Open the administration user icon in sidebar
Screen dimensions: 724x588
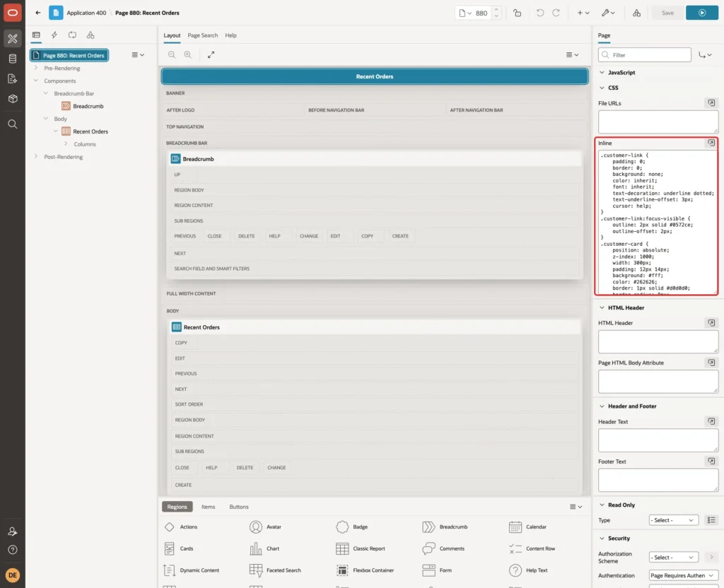[13, 531]
